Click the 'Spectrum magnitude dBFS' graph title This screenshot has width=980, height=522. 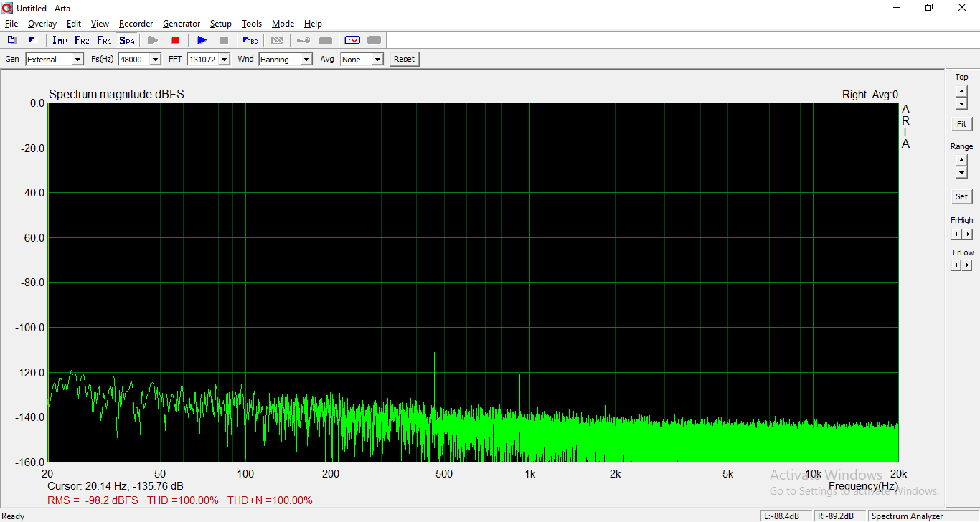(x=116, y=95)
